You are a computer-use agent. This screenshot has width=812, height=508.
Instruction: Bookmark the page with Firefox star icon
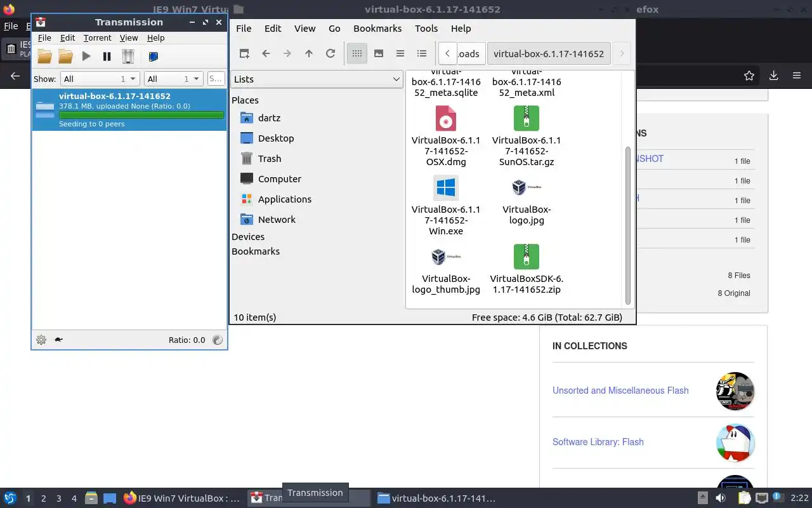(749, 76)
